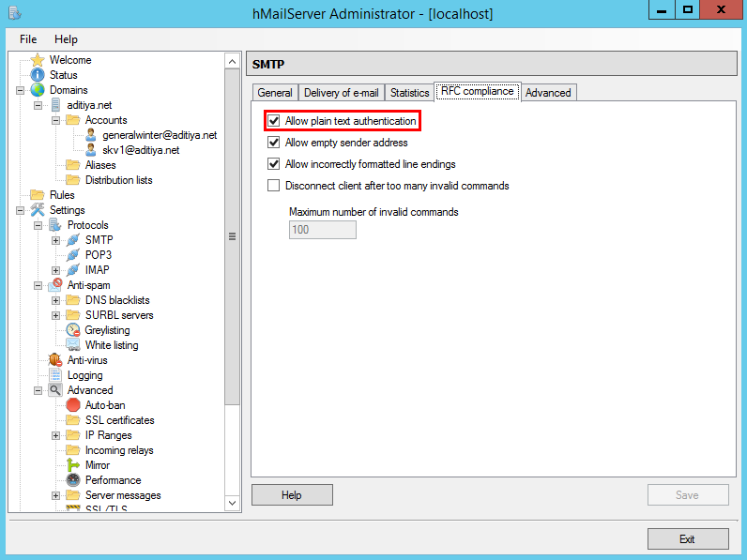Select Server messages in the tree
747x560 pixels.
pos(123,495)
